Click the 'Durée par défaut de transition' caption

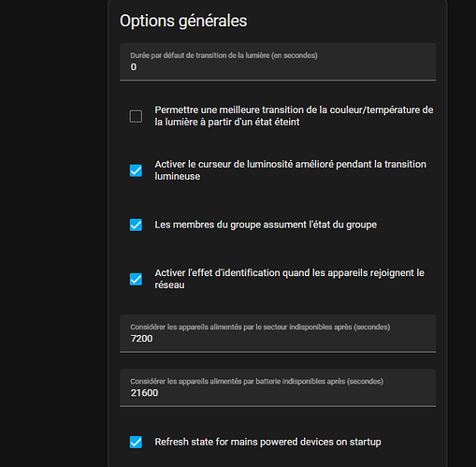coord(224,55)
